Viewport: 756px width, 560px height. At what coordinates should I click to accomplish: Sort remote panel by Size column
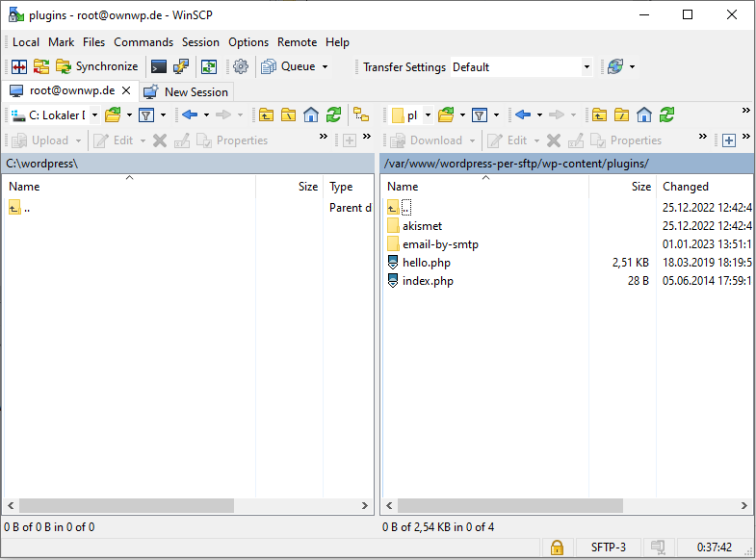(x=622, y=187)
